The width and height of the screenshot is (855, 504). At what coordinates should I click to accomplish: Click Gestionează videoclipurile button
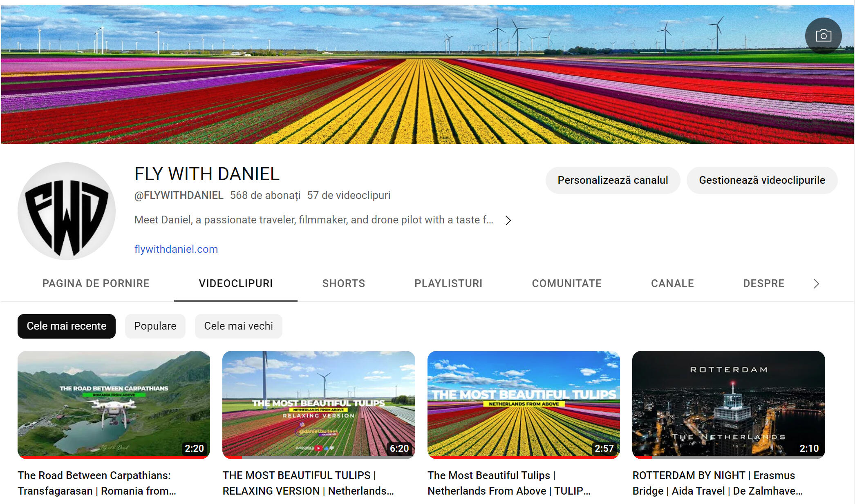pyautogui.click(x=761, y=180)
